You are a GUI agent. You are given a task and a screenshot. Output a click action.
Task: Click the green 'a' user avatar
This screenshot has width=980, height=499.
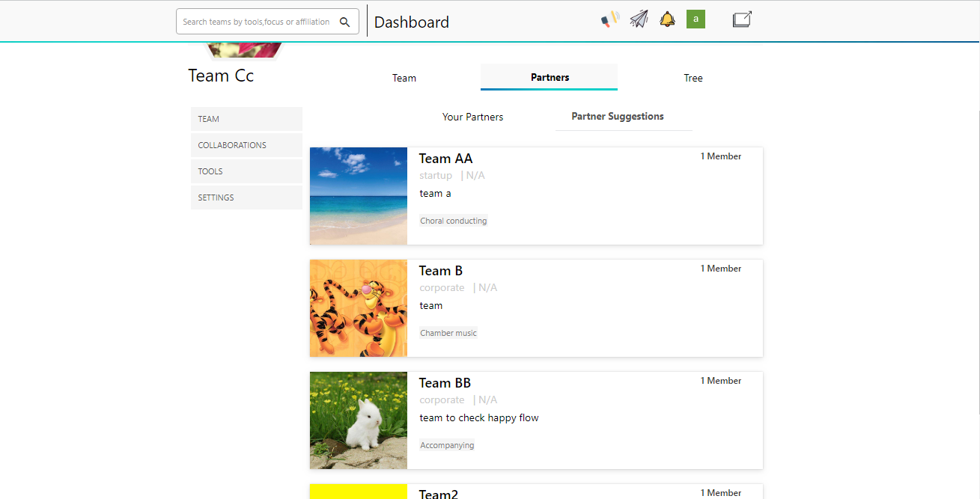click(696, 19)
